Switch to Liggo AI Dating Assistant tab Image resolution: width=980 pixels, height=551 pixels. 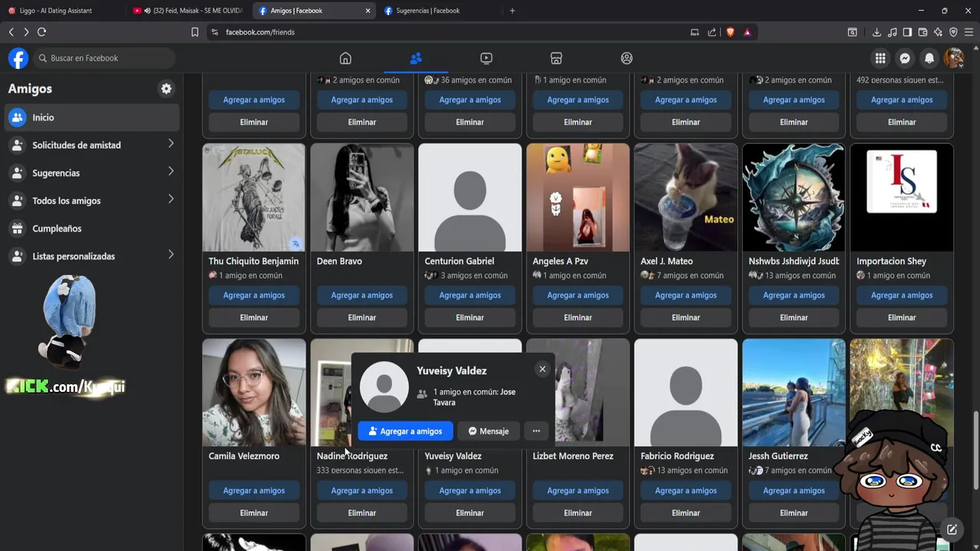61,11
